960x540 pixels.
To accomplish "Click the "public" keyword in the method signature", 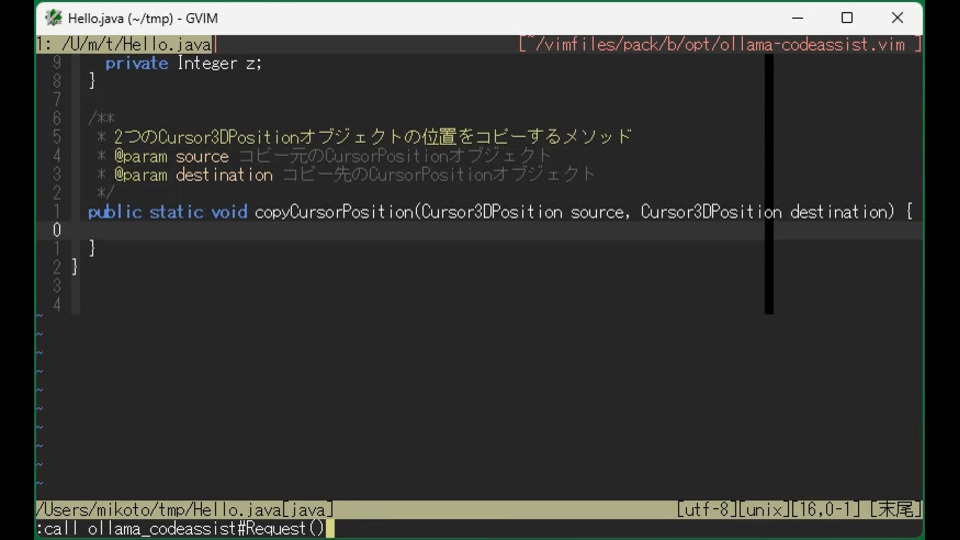I will coord(114,212).
